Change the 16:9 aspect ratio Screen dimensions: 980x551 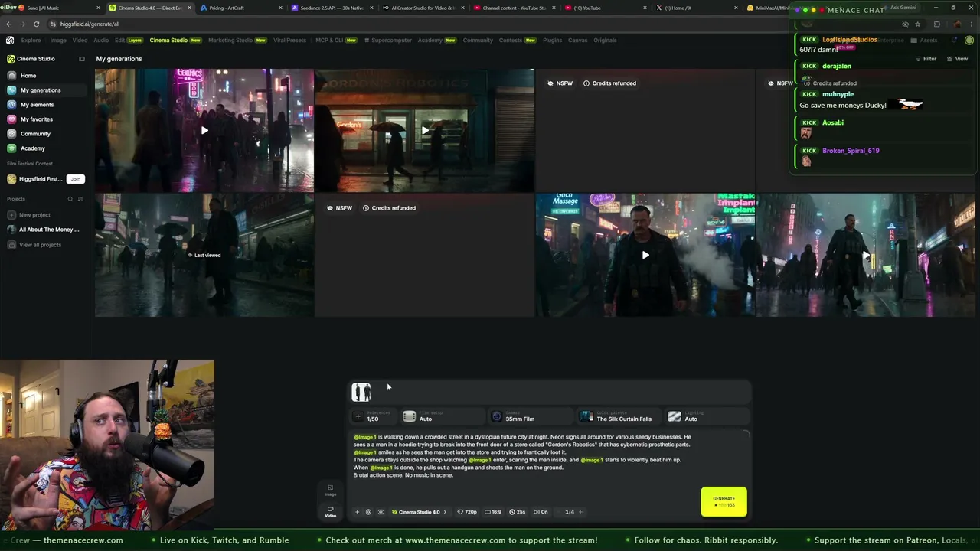point(493,512)
